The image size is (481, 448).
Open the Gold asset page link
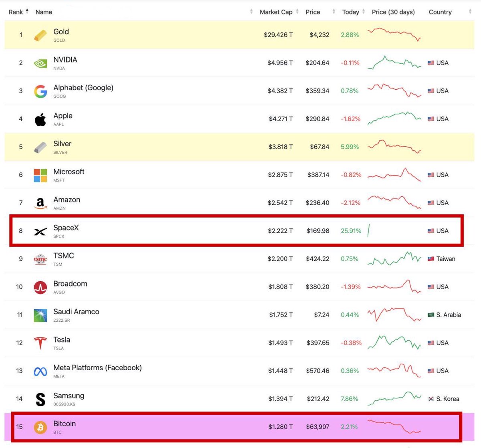click(x=61, y=32)
